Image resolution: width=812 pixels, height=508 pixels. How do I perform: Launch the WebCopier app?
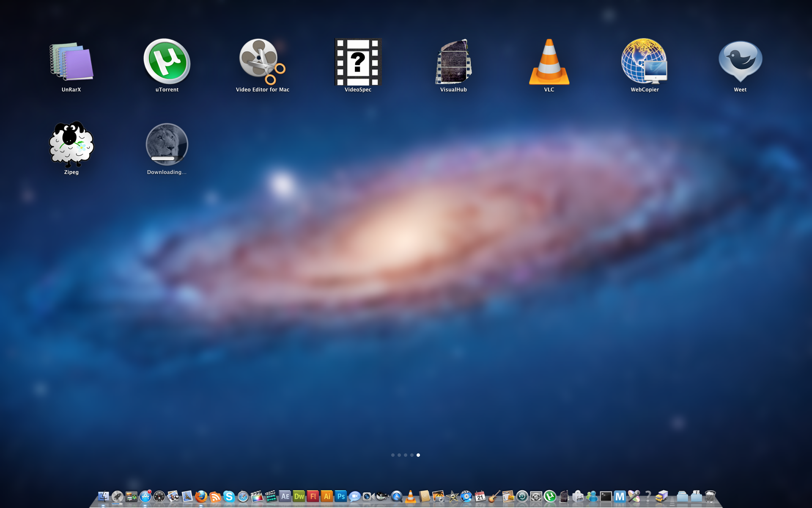[645, 62]
